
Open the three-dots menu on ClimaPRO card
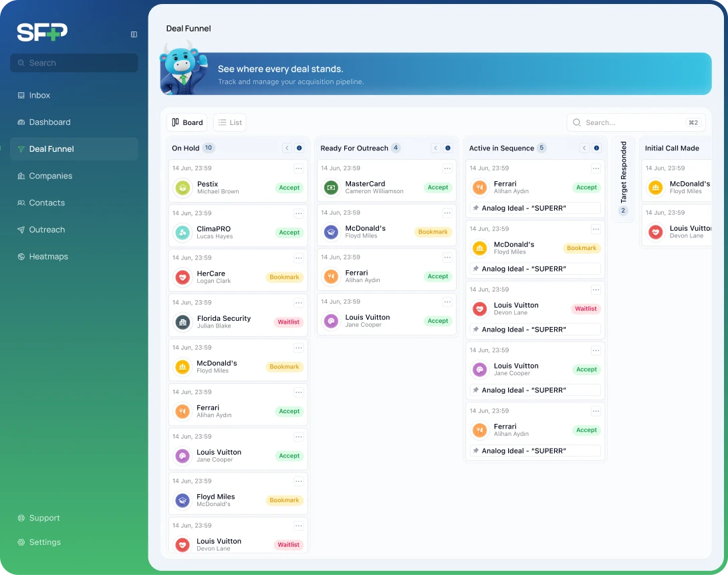click(x=299, y=213)
